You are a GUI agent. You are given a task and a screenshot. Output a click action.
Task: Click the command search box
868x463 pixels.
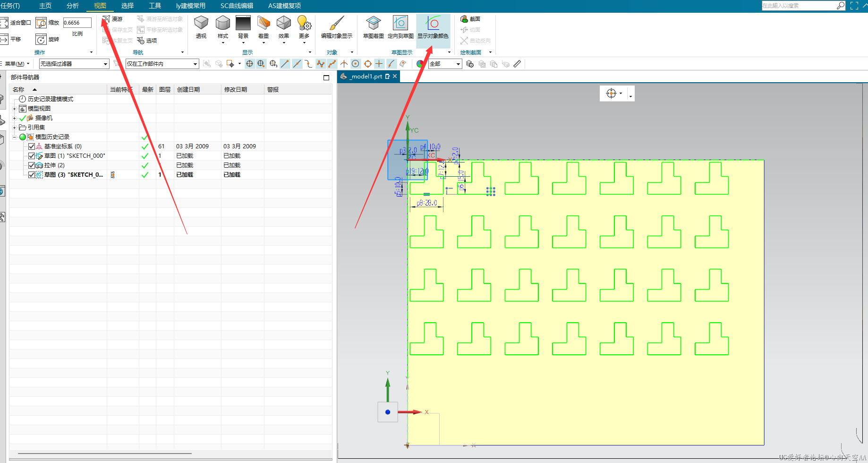tap(803, 6)
